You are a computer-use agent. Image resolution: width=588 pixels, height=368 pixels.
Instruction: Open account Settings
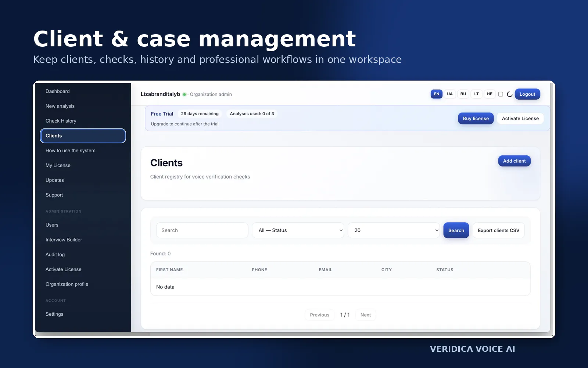click(x=83, y=314)
